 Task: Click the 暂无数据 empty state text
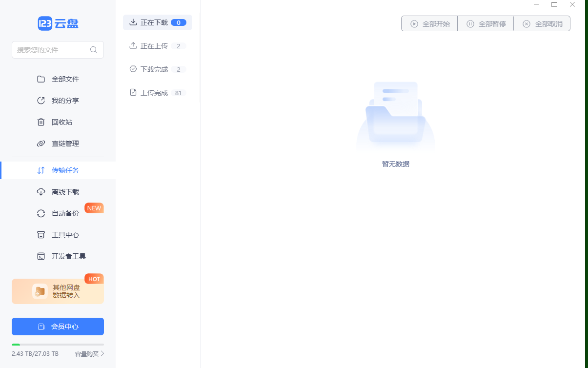tap(396, 164)
